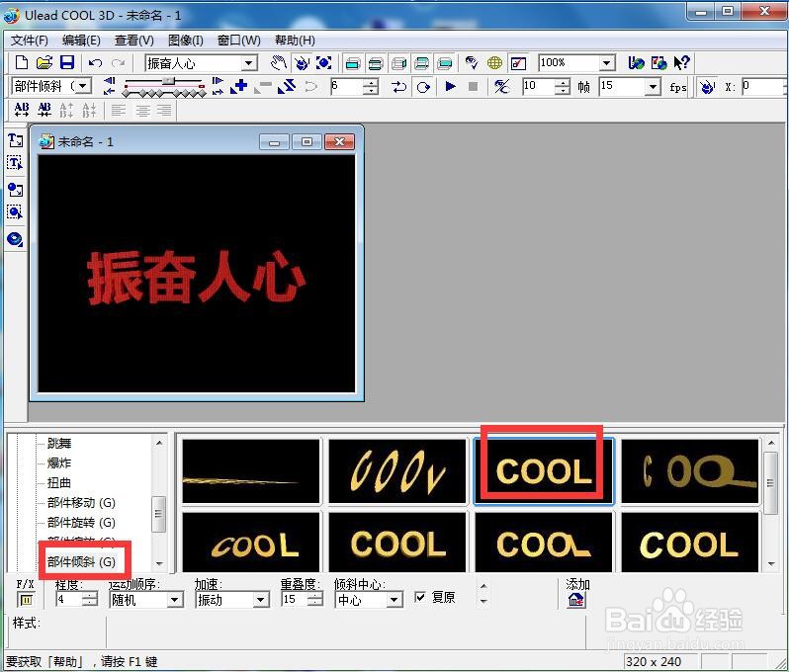Pick the thin flat streak preset thumbnail
This screenshot has height=672, width=789.
click(251, 471)
